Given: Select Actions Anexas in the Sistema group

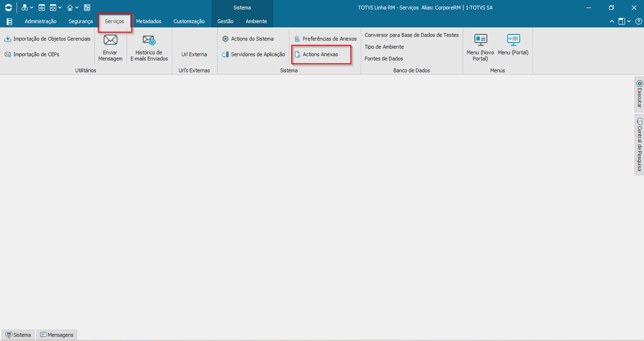Looking at the screenshot, I should coord(316,54).
